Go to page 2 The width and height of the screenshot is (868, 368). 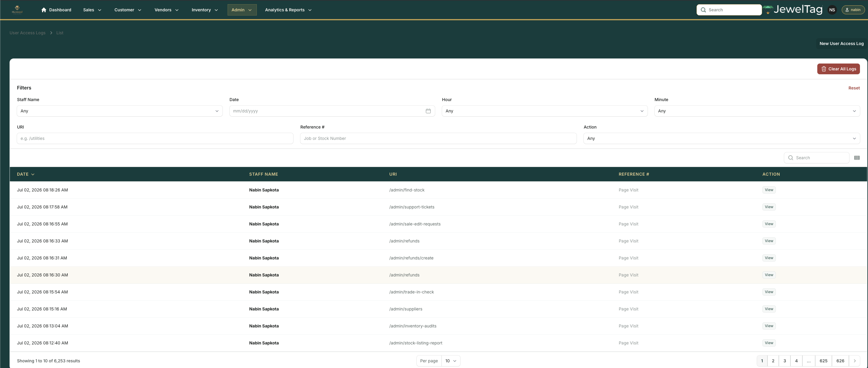773,361
